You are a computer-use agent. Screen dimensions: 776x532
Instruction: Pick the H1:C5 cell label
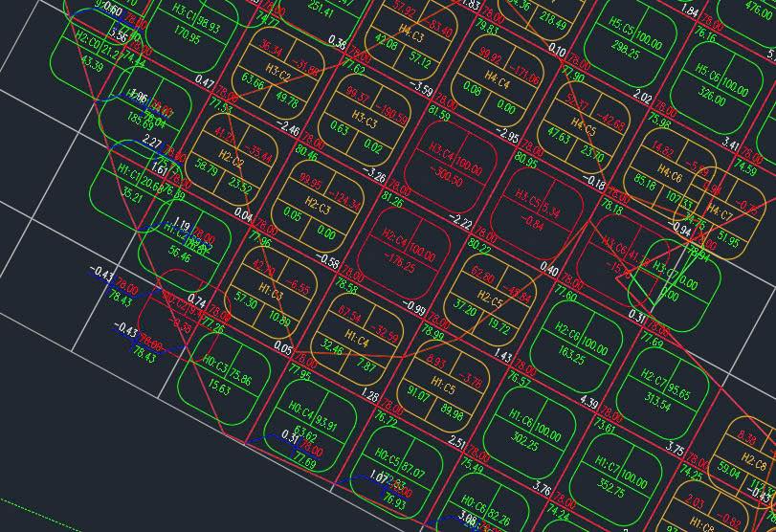[x=442, y=386]
